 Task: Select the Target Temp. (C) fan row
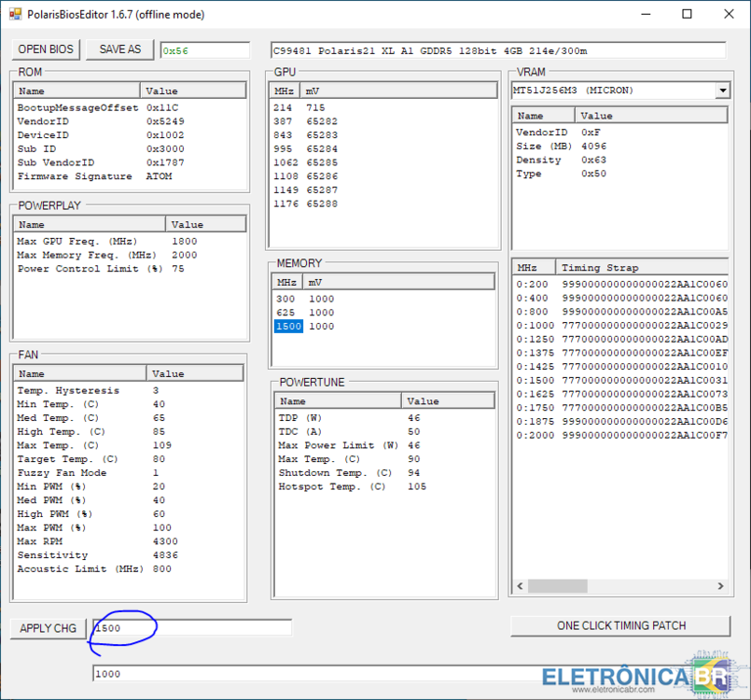68,459
